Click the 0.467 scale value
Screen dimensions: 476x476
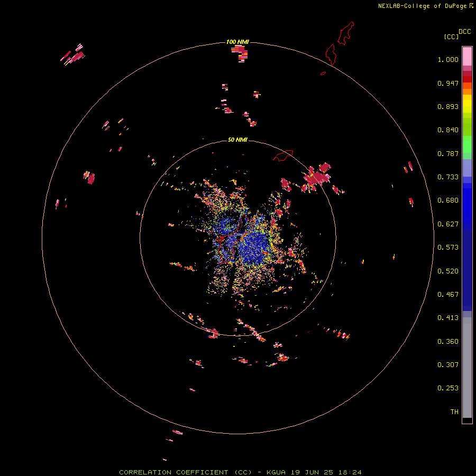point(448,295)
